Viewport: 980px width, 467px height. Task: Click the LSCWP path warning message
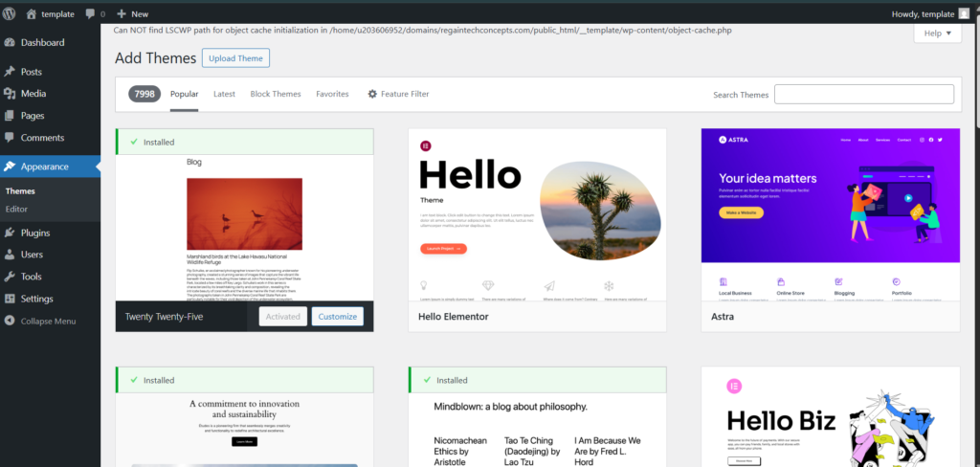click(422, 30)
